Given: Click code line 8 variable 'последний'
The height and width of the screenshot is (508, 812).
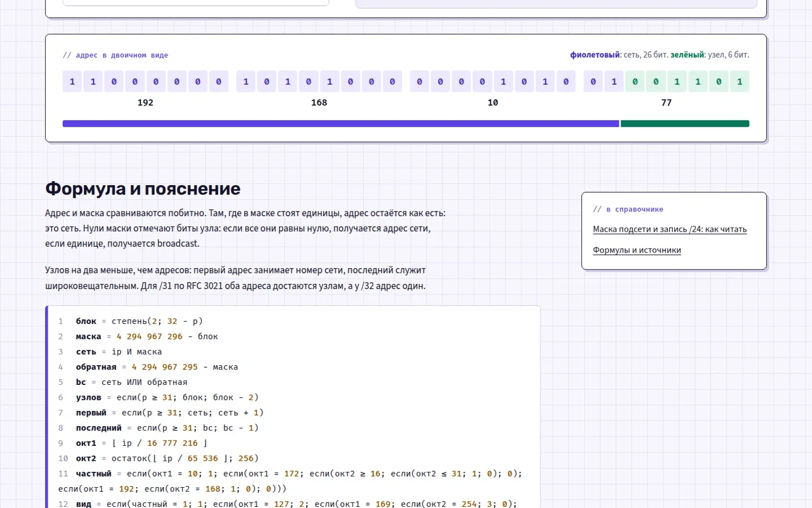Looking at the screenshot, I should (x=99, y=428).
